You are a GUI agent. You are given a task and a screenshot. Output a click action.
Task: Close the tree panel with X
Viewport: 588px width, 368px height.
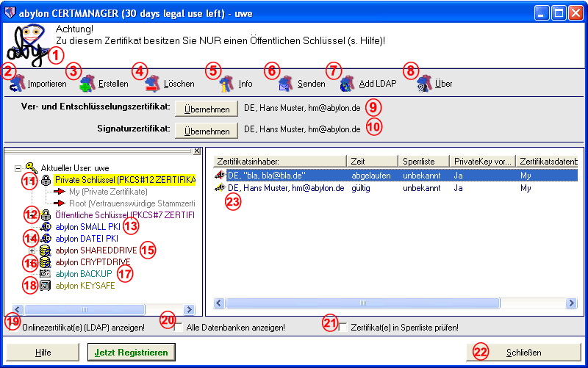click(x=197, y=151)
